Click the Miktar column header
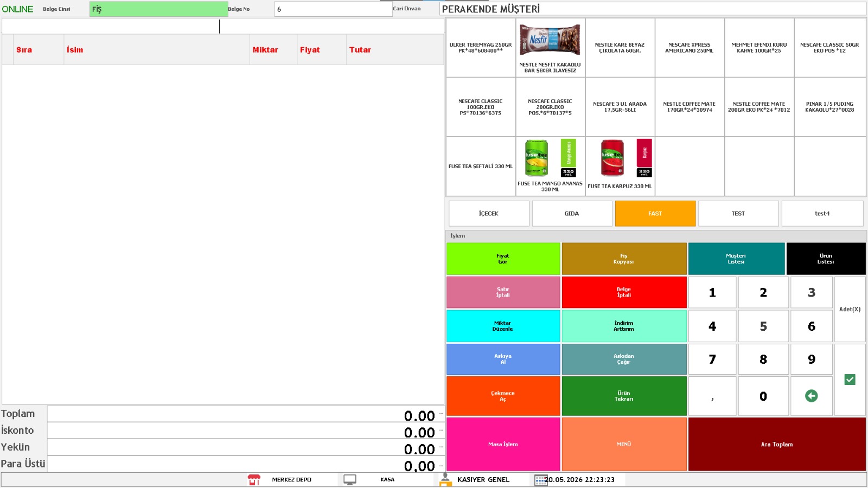 (x=273, y=50)
